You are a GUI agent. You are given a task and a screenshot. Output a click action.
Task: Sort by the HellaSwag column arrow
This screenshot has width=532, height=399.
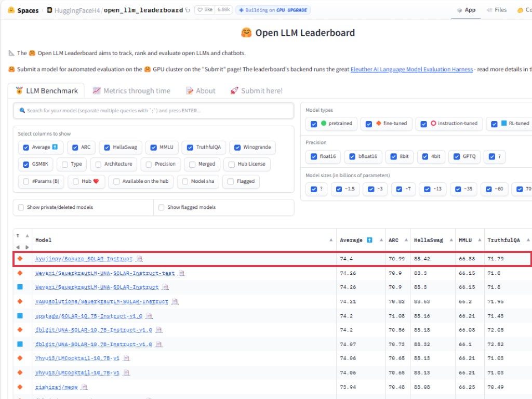point(451,240)
